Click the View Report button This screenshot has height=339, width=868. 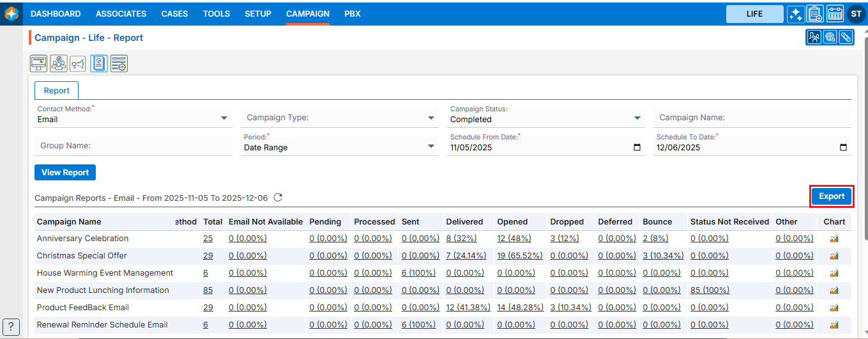click(x=65, y=173)
